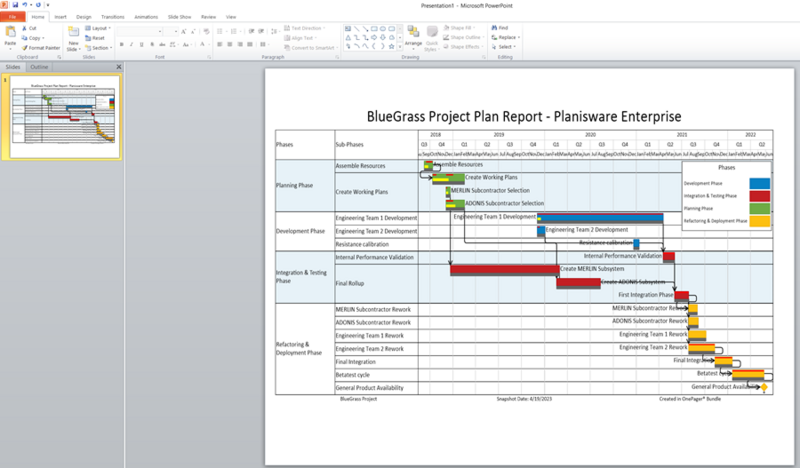Open the Slide Show ribbon tab
This screenshot has height=468, width=800.
(x=180, y=17)
